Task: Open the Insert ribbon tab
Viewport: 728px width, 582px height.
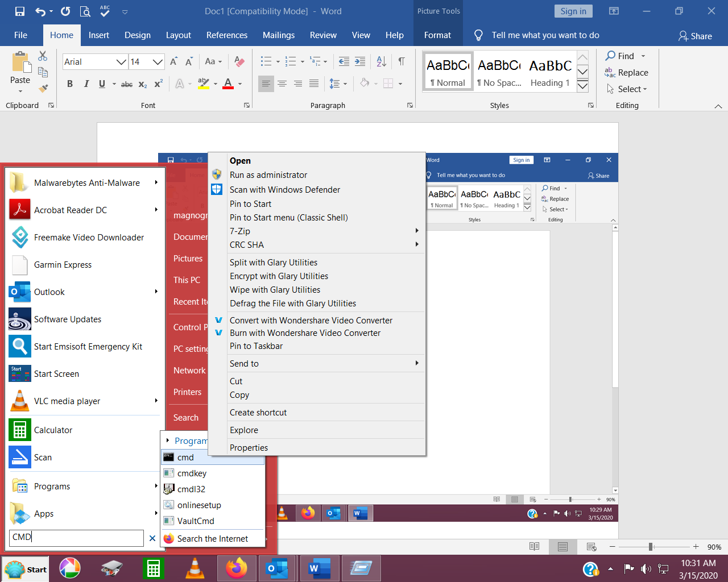Action: [x=98, y=35]
